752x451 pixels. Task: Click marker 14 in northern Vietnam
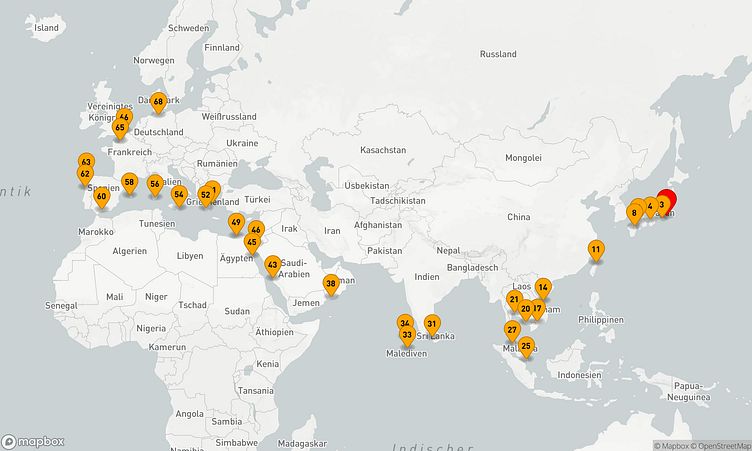[x=543, y=287]
